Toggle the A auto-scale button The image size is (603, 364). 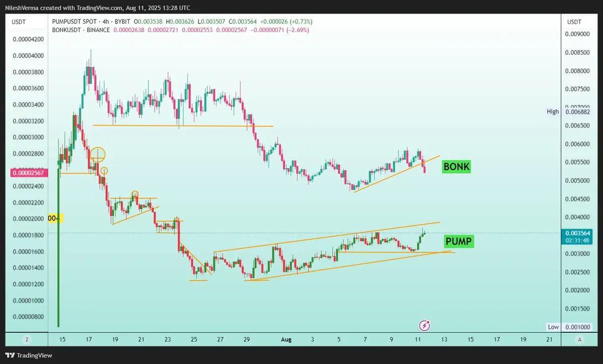point(580,340)
